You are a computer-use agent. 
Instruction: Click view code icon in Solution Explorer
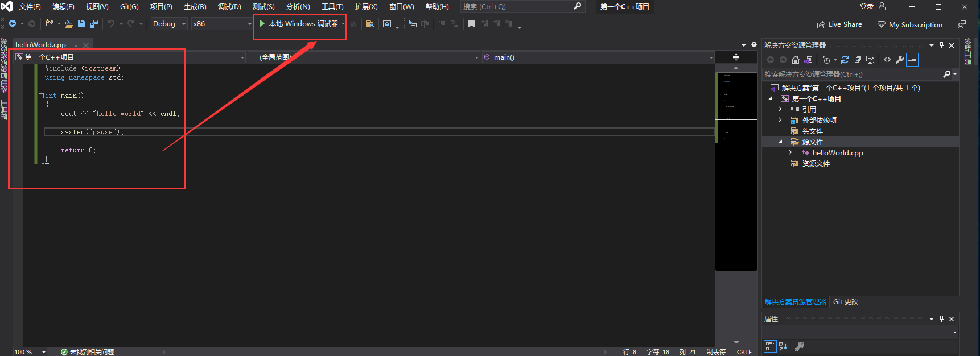click(887, 60)
